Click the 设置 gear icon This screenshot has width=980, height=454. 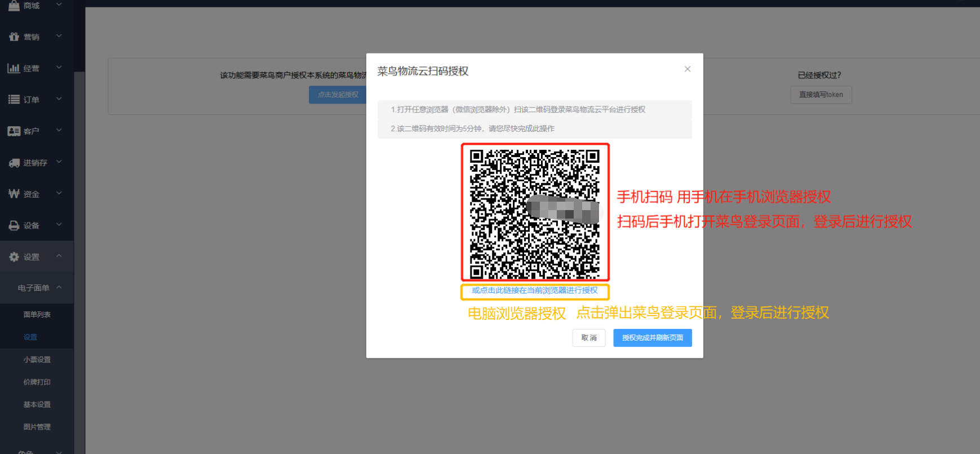(x=14, y=257)
